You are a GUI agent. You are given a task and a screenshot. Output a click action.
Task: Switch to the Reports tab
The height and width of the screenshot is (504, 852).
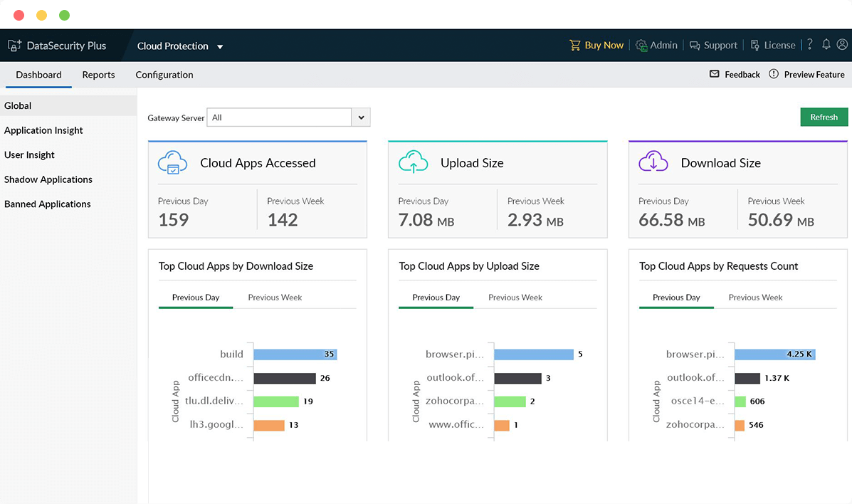[x=98, y=74]
